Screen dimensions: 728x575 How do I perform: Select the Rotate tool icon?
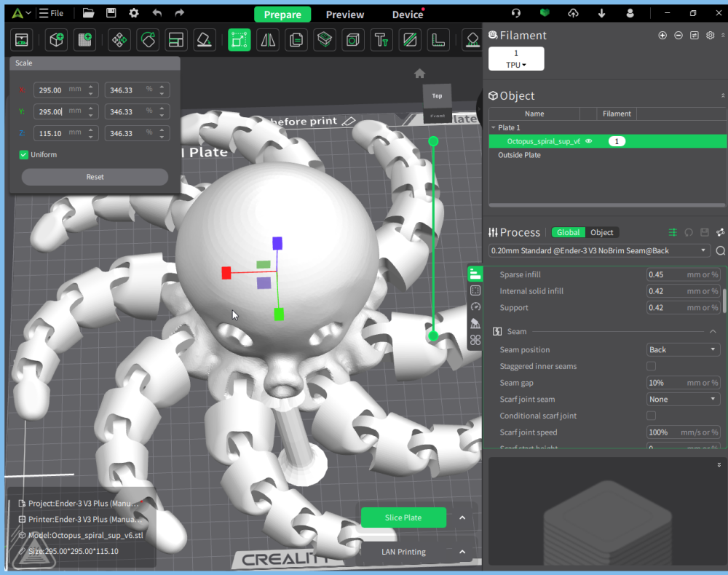(148, 40)
